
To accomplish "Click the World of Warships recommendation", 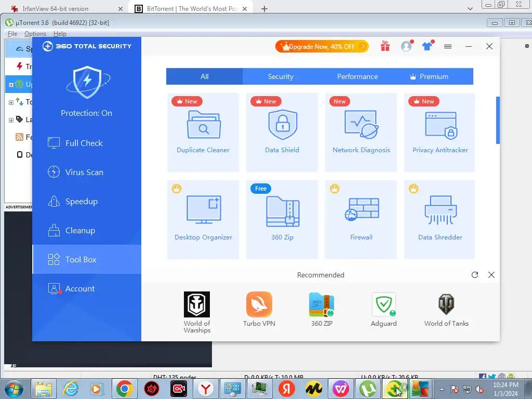I will point(197,312).
